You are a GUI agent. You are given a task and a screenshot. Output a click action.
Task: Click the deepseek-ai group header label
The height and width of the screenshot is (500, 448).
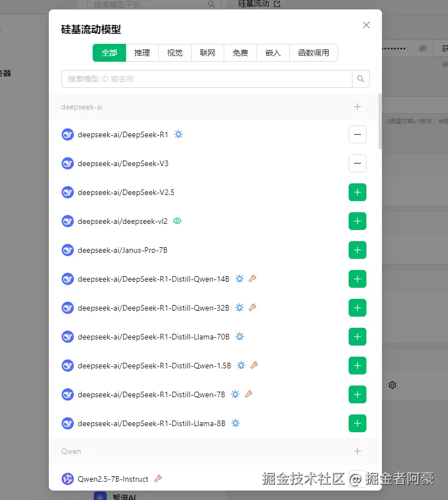pos(82,107)
